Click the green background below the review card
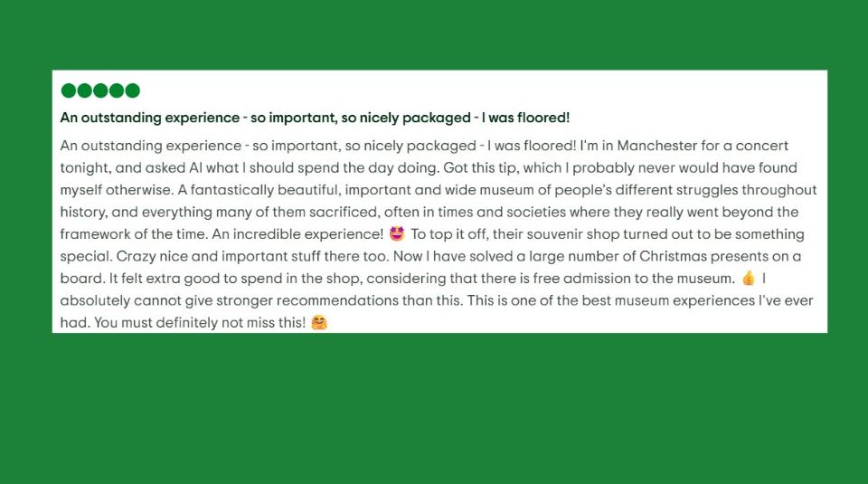 [x=434, y=407]
